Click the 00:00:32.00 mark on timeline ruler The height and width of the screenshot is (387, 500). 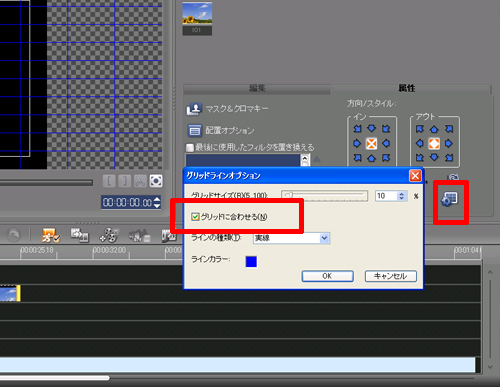coord(109,250)
